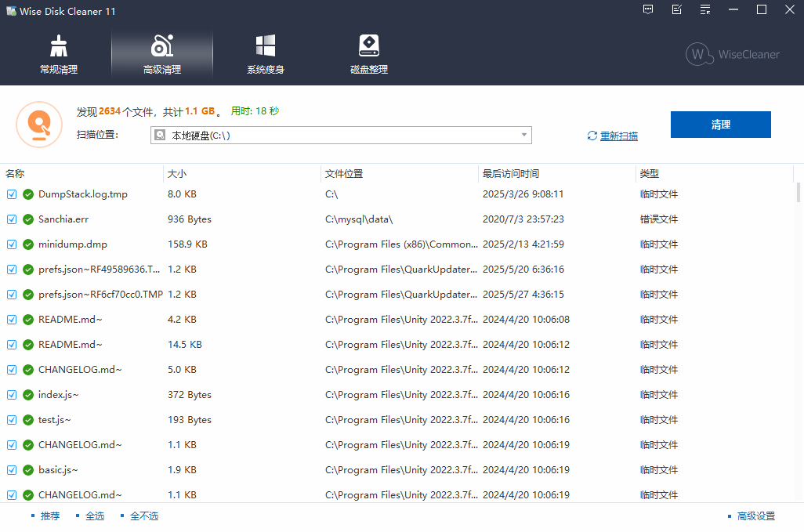Uncheck the DumpStack.log.tmp checkbox
Viewport: 804px width, 532px height.
point(12,194)
